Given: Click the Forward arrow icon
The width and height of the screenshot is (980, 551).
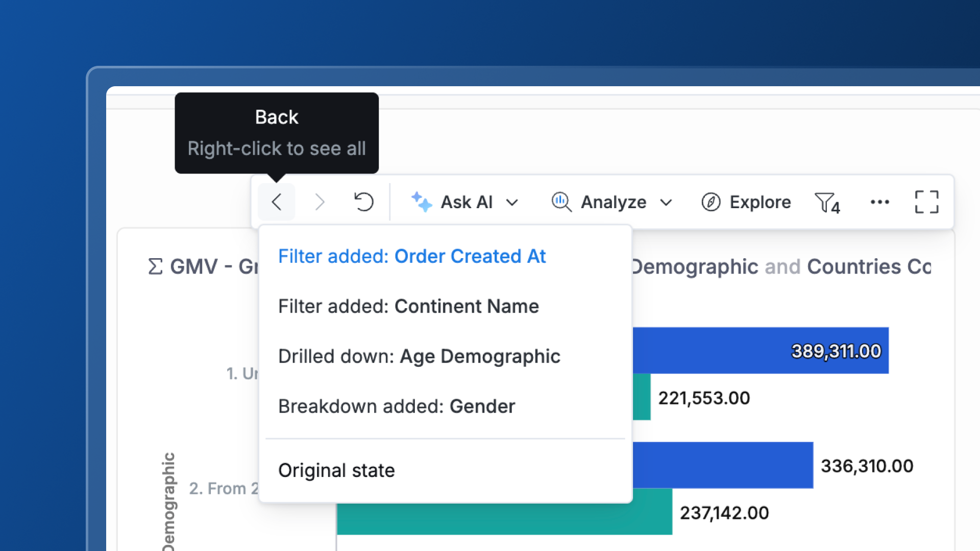Looking at the screenshot, I should 320,202.
